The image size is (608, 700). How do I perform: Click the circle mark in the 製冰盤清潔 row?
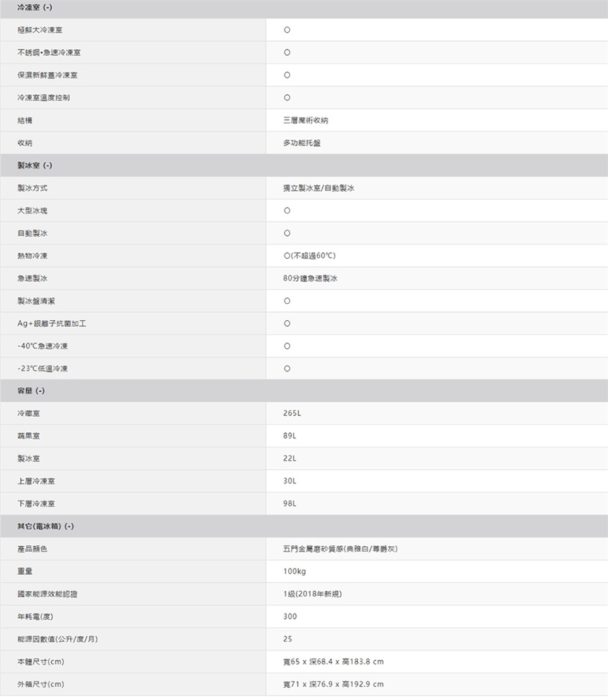click(287, 301)
